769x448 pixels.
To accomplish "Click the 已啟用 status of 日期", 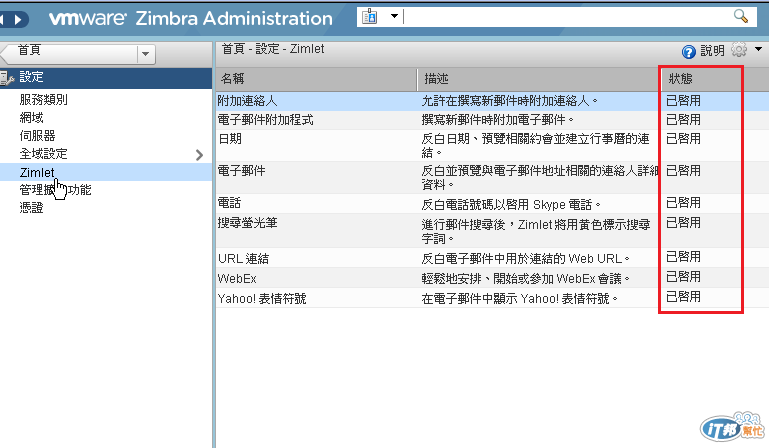I will (x=683, y=139).
